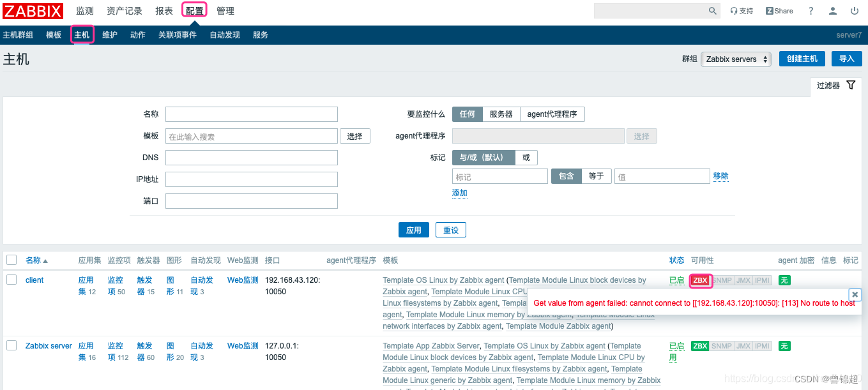Go to 动作 submenu
Image resolution: width=868 pixels, height=390 pixels.
tap(138, 35)
